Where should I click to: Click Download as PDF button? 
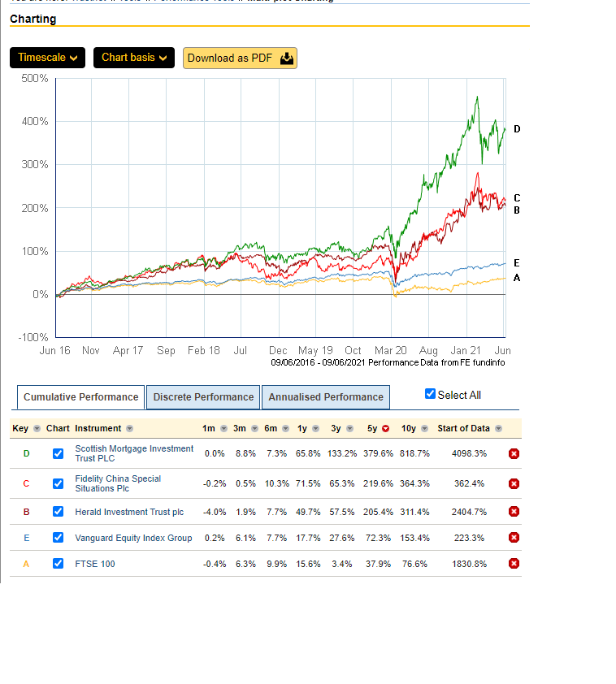240,58
